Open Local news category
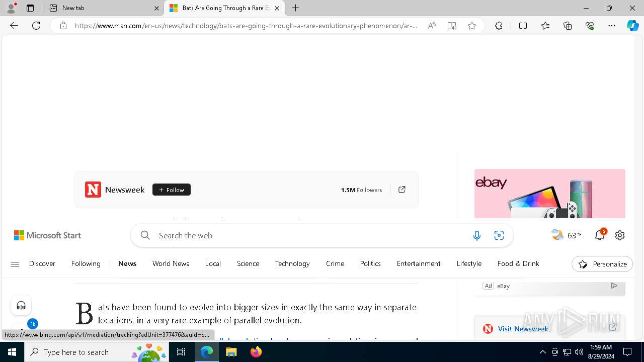 213,263
